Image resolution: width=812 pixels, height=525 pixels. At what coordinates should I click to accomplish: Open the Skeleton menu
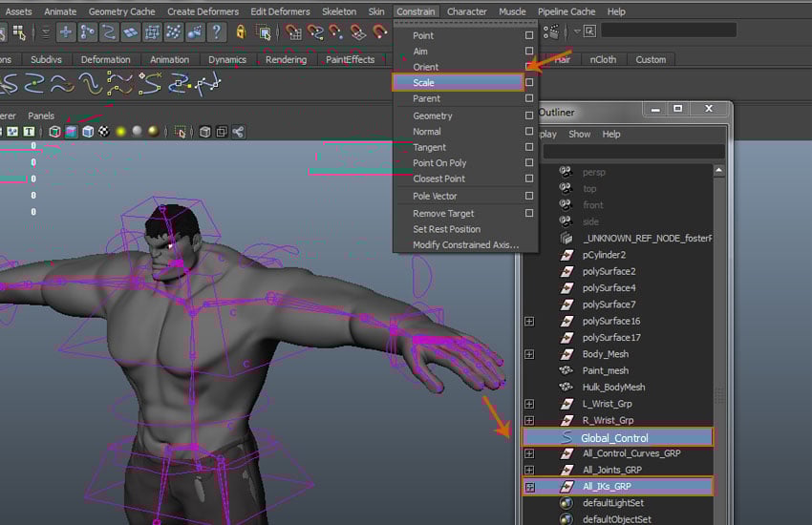tap(338, 11)
